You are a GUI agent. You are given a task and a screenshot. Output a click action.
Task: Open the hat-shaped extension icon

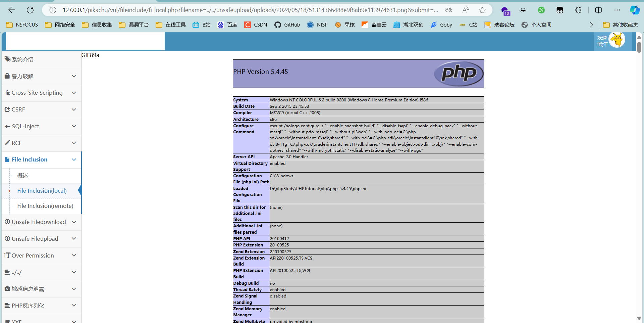click(523, 10)
